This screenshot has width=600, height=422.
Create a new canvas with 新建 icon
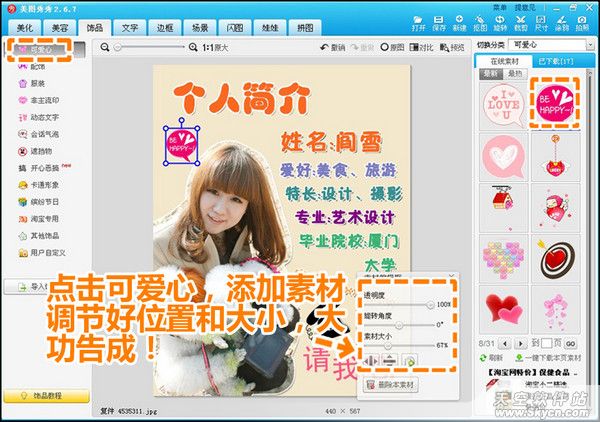click(x=459, y=23)
